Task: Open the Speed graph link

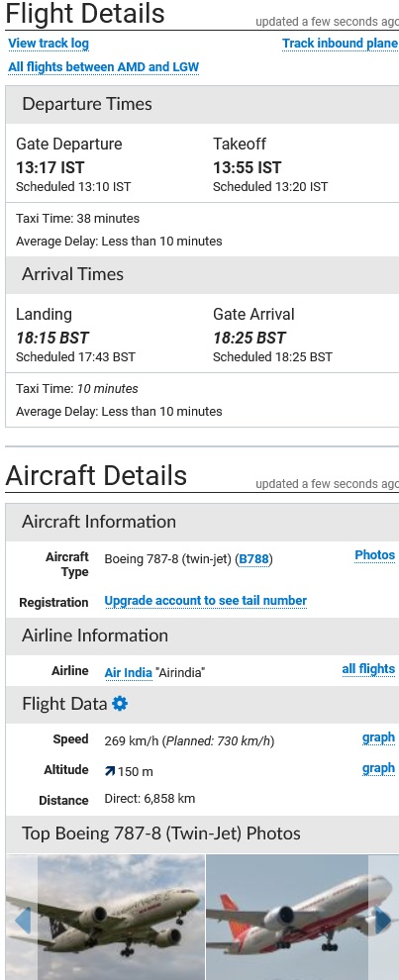Action: click(x=378, y=737)
